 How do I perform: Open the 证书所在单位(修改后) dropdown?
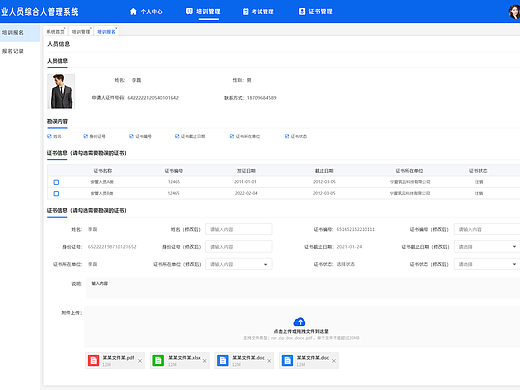(239, 264)
